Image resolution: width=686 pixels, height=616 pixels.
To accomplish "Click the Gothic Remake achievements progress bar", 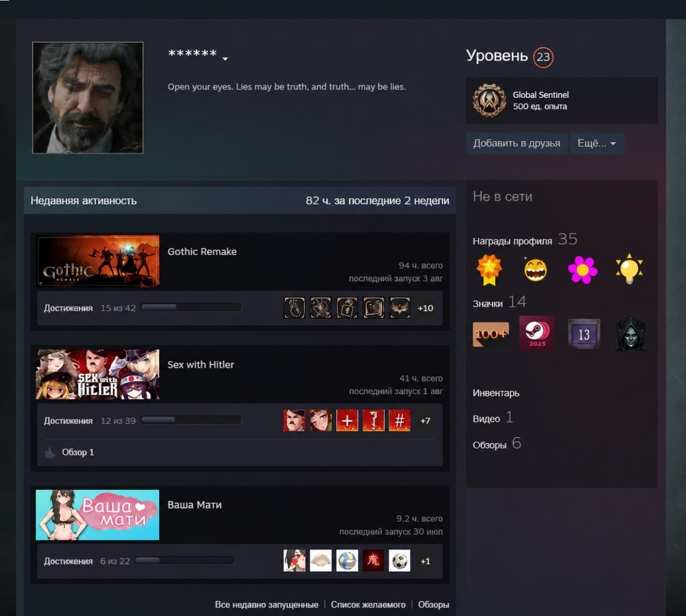I will (191, 307).
